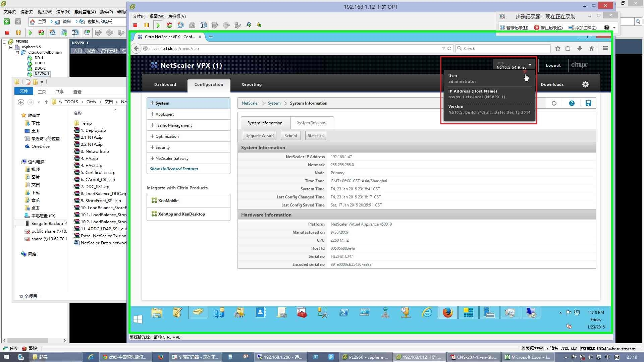Screen dimensions: 644x362
Task: Open the Downloads link in NetScaler header
Action: pos(552,84)
